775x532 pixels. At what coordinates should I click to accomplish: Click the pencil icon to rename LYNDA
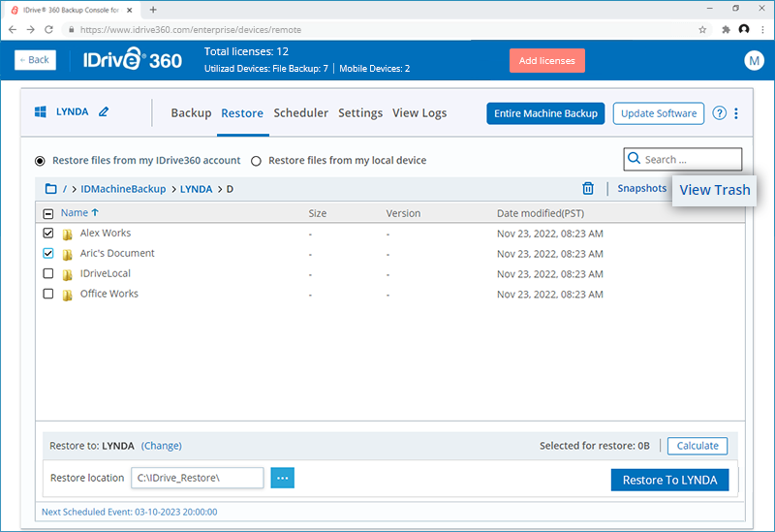[104, 111]
